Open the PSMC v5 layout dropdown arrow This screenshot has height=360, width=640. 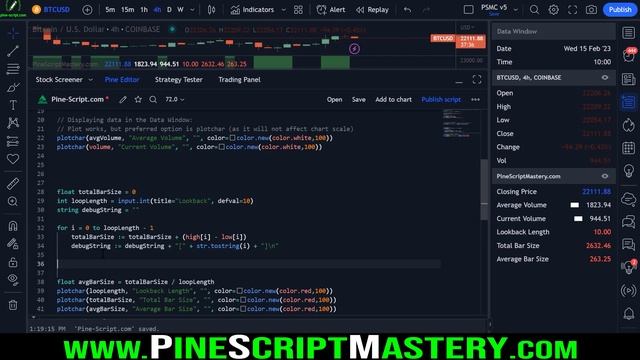pos(516,10)
